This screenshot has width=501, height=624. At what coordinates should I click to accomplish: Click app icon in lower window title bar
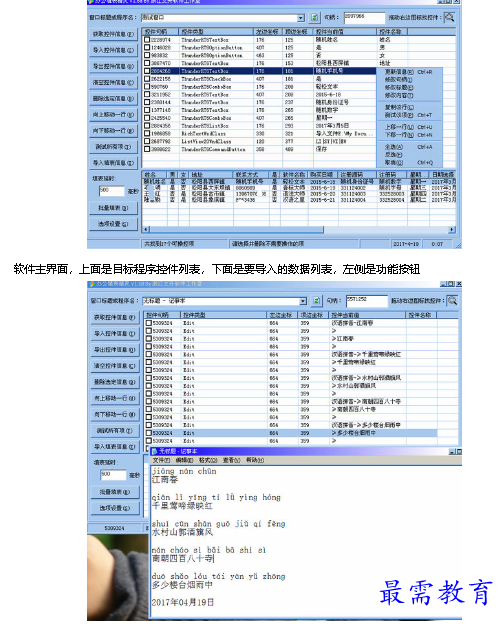(92, 284)
